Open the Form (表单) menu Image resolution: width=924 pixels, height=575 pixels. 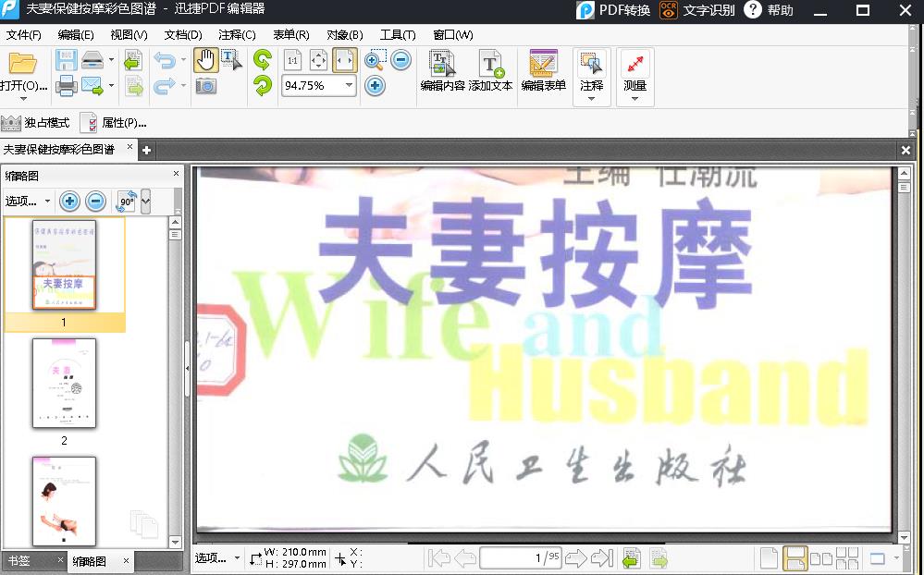click(x=291, y=35)
